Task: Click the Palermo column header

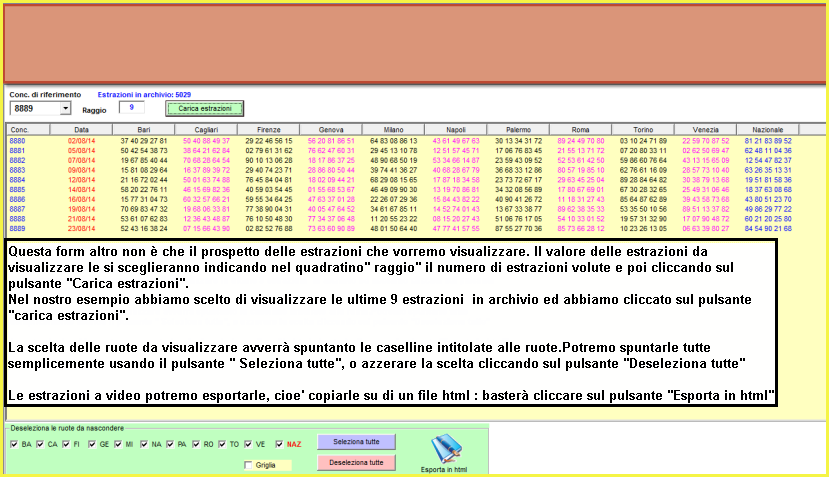Action: (x=518, y=130)
